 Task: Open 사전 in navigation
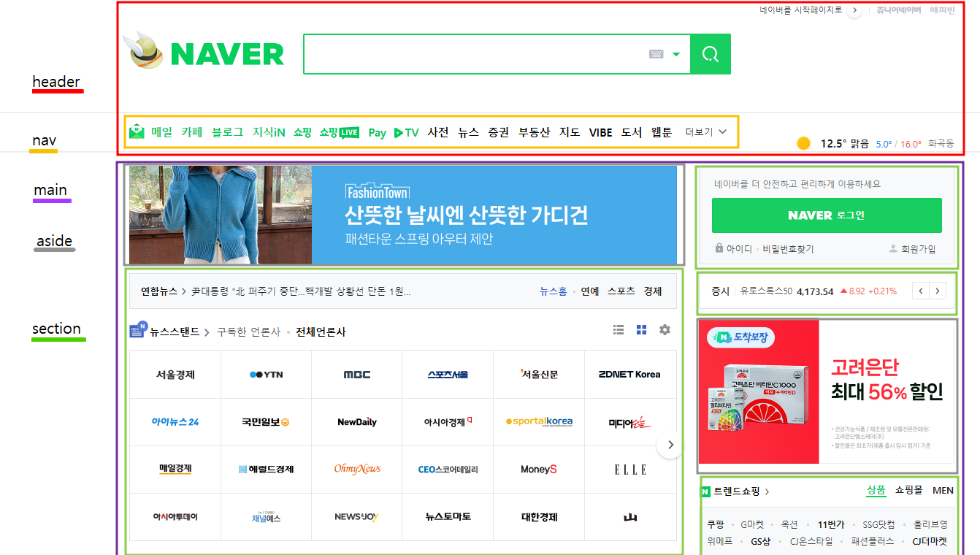coord(438,132)
